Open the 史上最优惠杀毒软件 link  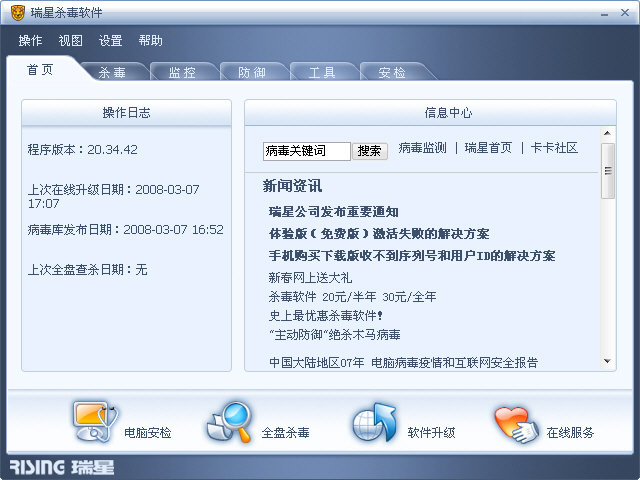coord(325,316)
